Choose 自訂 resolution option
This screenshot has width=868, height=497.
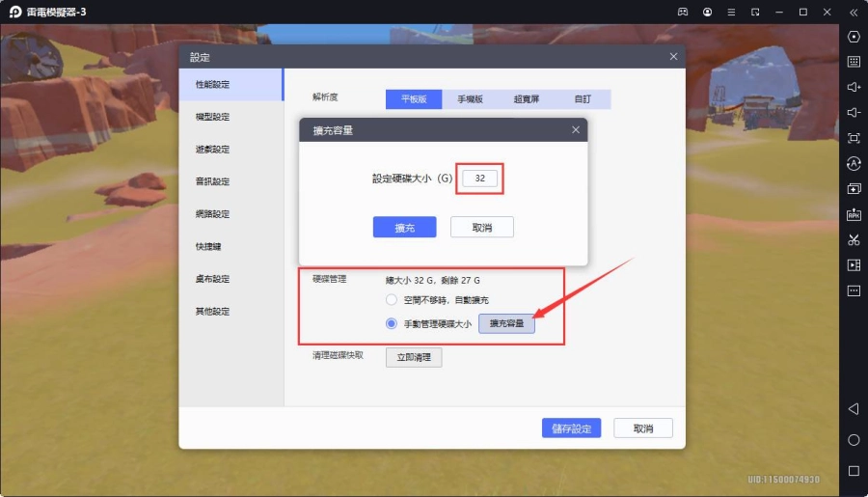coord(583,99)
